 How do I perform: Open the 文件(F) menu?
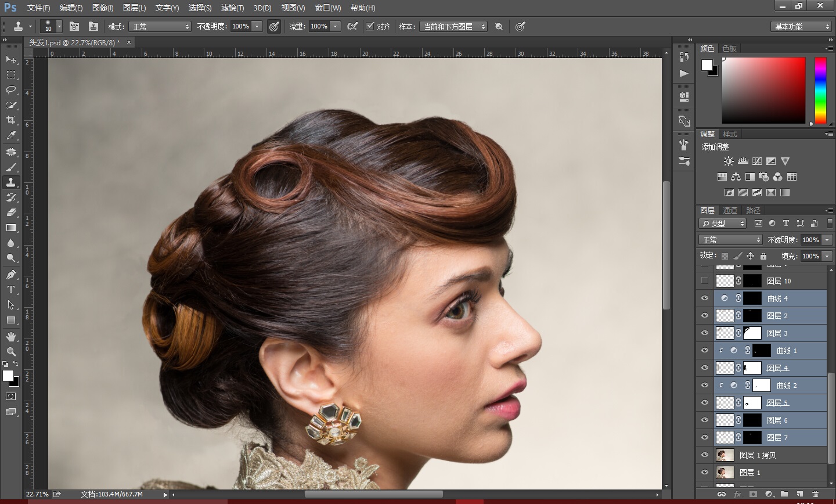pos(38,8)
